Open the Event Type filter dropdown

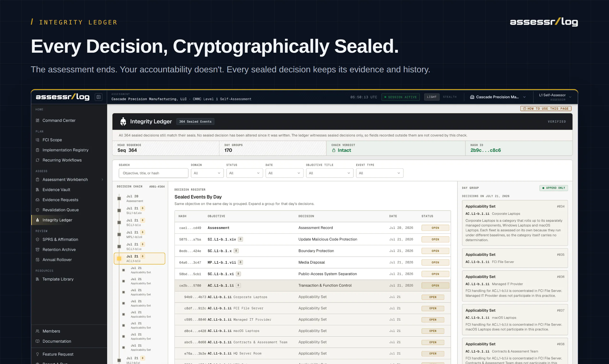(x=379, y=173)
